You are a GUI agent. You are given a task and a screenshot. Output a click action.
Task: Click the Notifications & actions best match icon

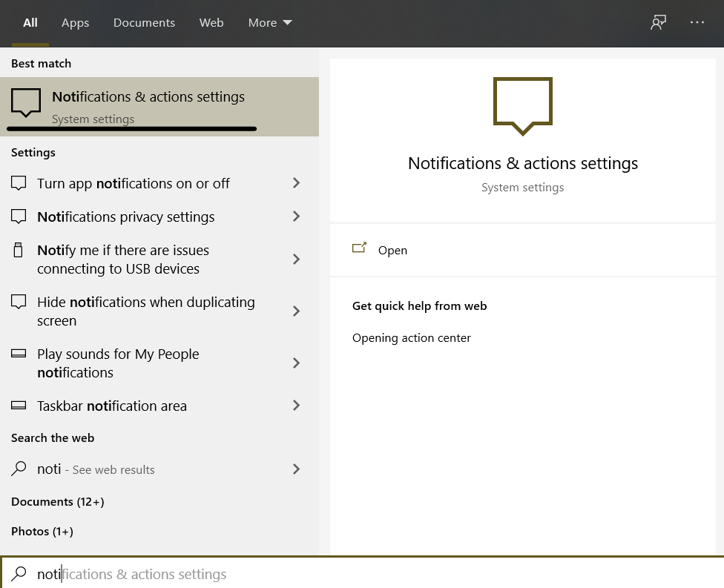coord(26,103)
